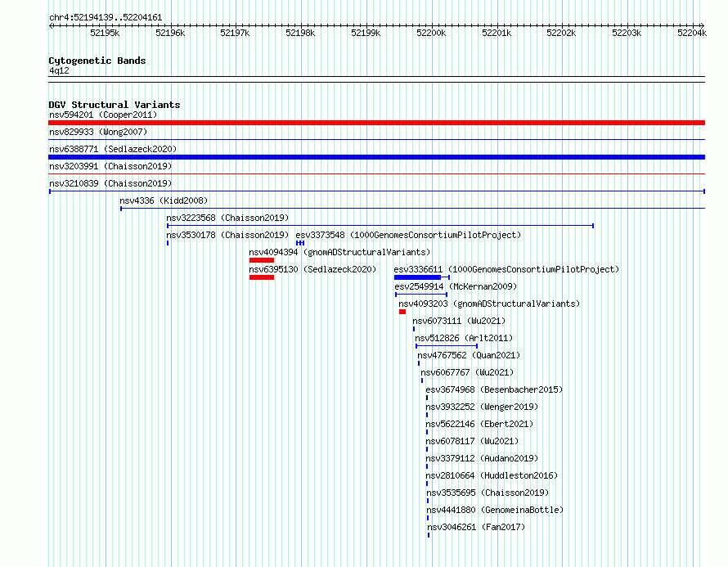The width and height of the screenshot is (728, 567).
Task: Select the small esv3373548 blue glyph
Action: click(x=300, y=243)
